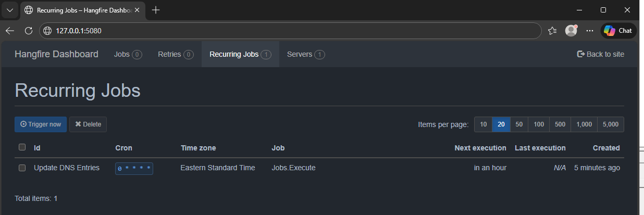The width and height of the screenshot is (644, 215).
Task: Click the Update DNS Entries id
Action: click(x=67, y=168)
